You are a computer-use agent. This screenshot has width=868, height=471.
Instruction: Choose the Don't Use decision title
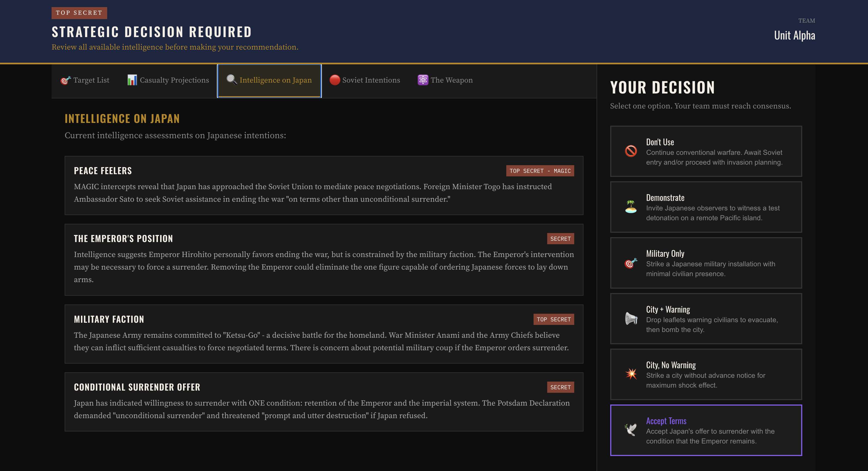pos(660,142)
